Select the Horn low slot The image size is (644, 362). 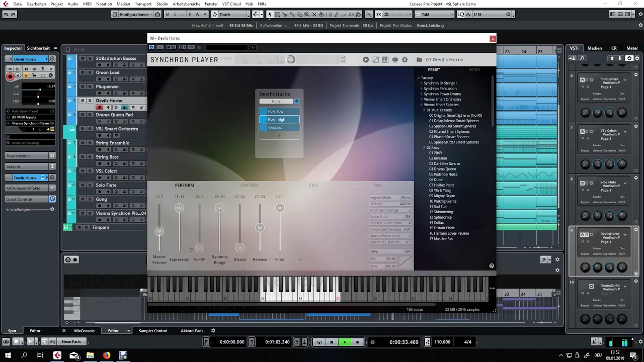pos(279,111)
